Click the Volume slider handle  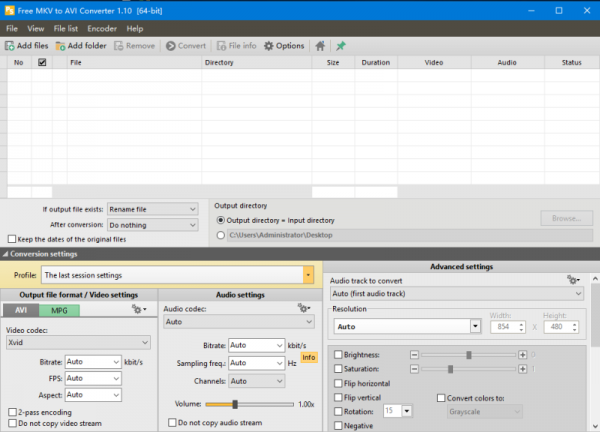tap(235, 404)
